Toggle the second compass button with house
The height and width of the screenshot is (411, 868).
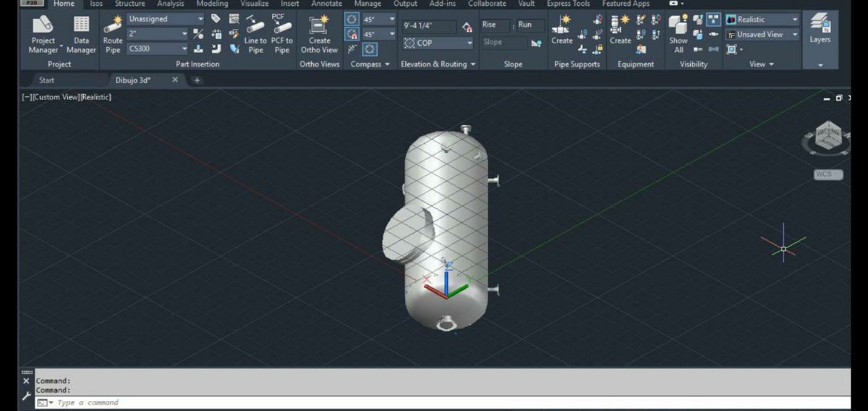pyautogui.click(x=352, y=34)
